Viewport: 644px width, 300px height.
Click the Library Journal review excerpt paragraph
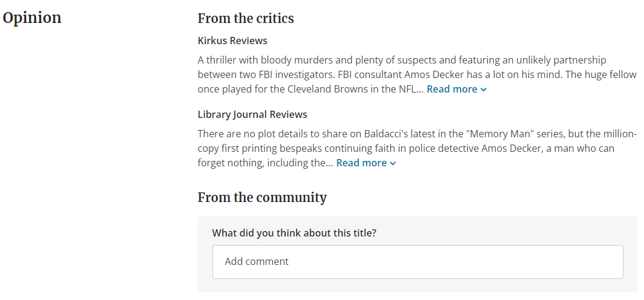(x=417, y=149)
